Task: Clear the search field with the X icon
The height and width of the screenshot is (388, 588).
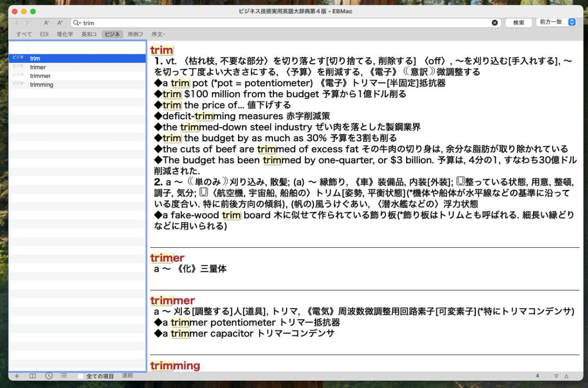Action: click(494, 23)
